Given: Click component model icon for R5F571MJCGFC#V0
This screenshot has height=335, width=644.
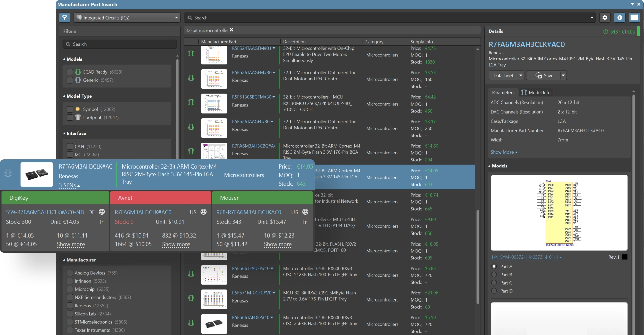Looking at the screenshot, I should tap(191, 298).
